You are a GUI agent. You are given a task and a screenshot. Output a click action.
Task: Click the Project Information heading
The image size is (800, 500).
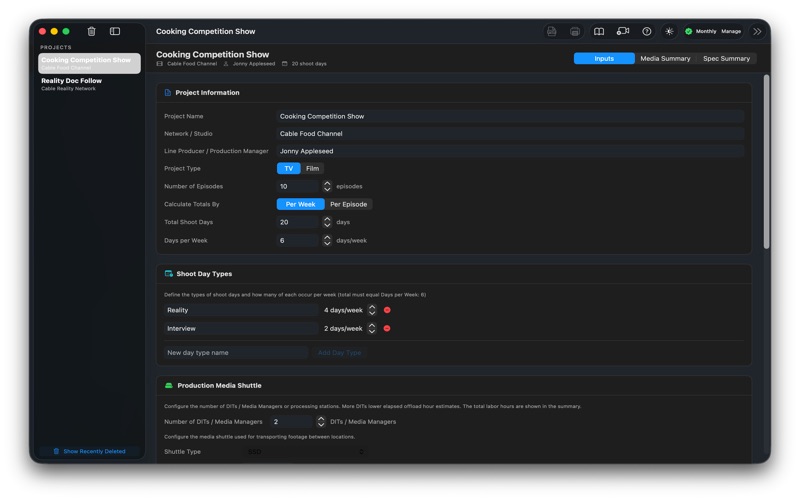[207, 92]
